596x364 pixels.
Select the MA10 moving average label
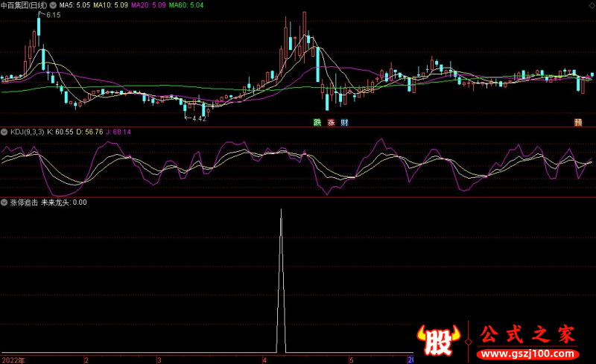point(110,4)
